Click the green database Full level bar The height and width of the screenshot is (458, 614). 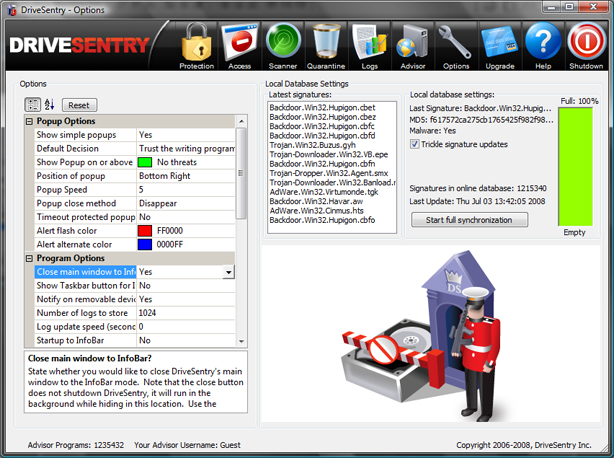(x=575, y=167)
